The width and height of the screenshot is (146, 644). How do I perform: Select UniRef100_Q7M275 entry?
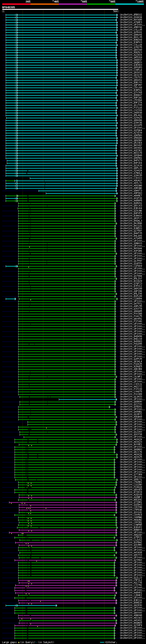coord(131,48)
